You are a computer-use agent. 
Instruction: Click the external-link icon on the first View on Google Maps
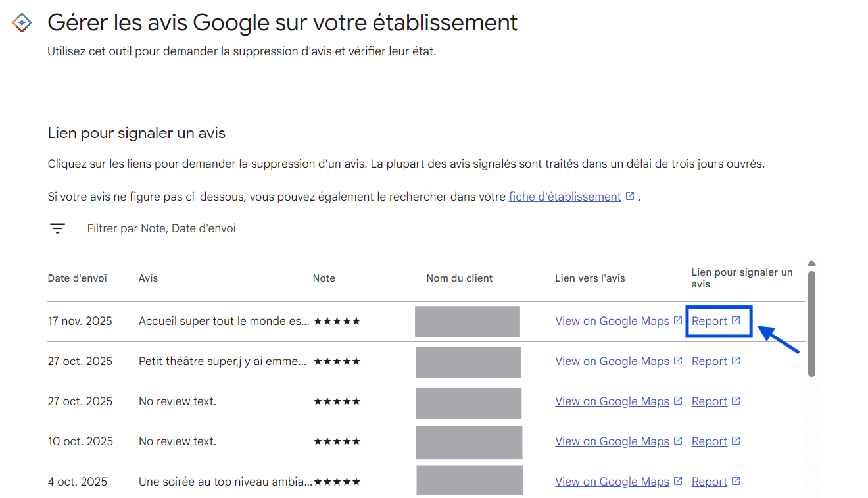point(678,320)
